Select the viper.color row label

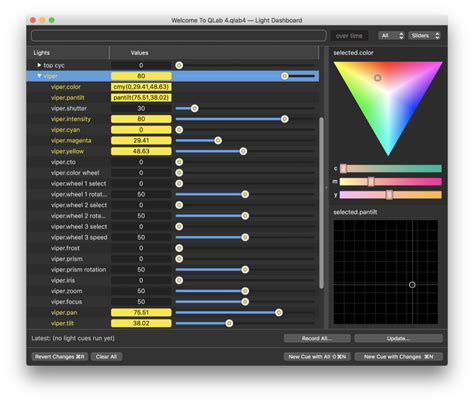pos(66,87)
